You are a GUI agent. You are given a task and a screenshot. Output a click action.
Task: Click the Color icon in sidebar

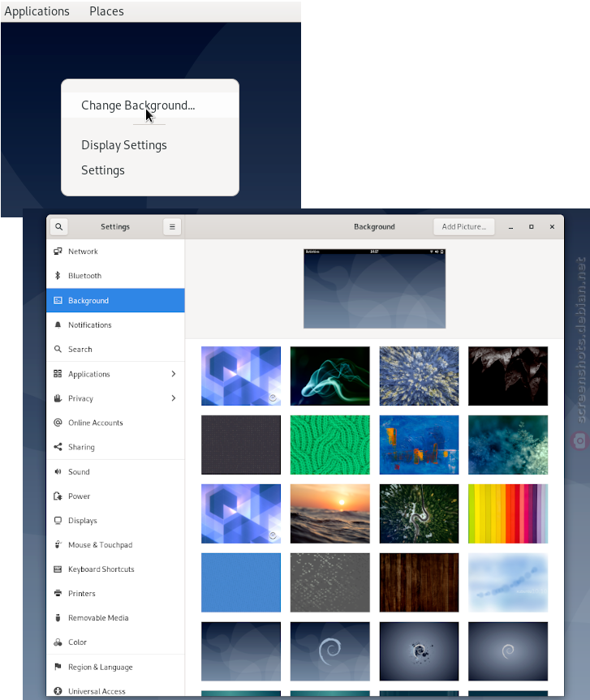coord(58,642)
